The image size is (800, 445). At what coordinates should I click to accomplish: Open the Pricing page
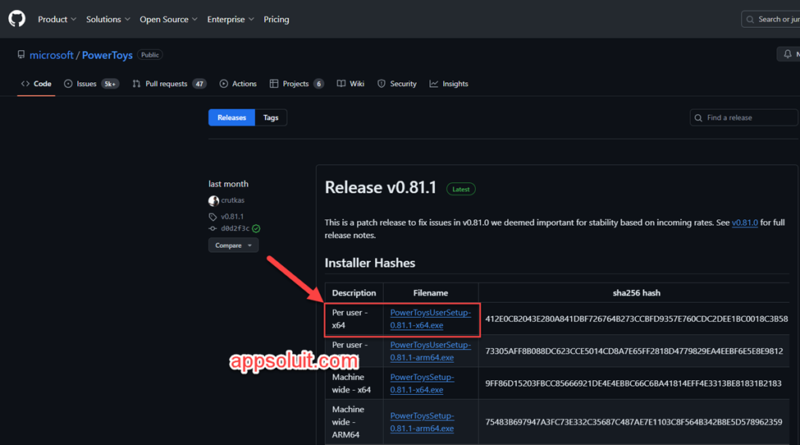276,19
